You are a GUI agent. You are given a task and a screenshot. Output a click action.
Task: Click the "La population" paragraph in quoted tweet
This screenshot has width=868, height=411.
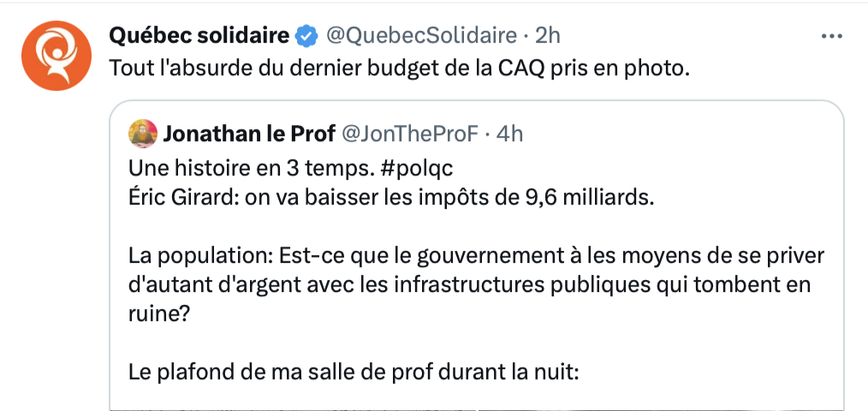tap(477, 285)
